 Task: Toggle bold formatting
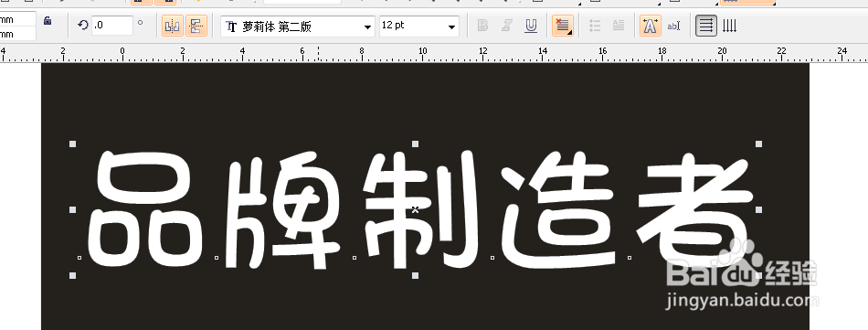point(482,26)
